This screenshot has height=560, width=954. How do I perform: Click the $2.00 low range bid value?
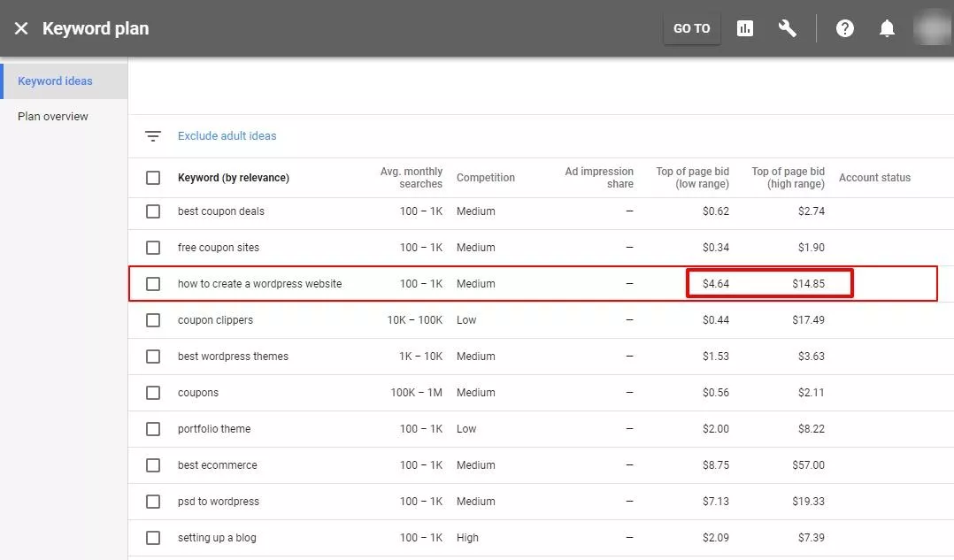tap(715, 429)
